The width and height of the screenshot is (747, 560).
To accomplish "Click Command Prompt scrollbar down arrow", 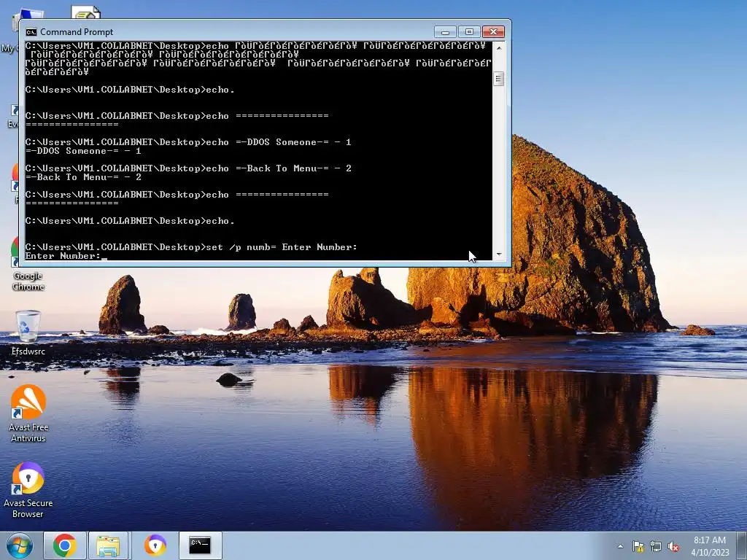I will [498, 254].
